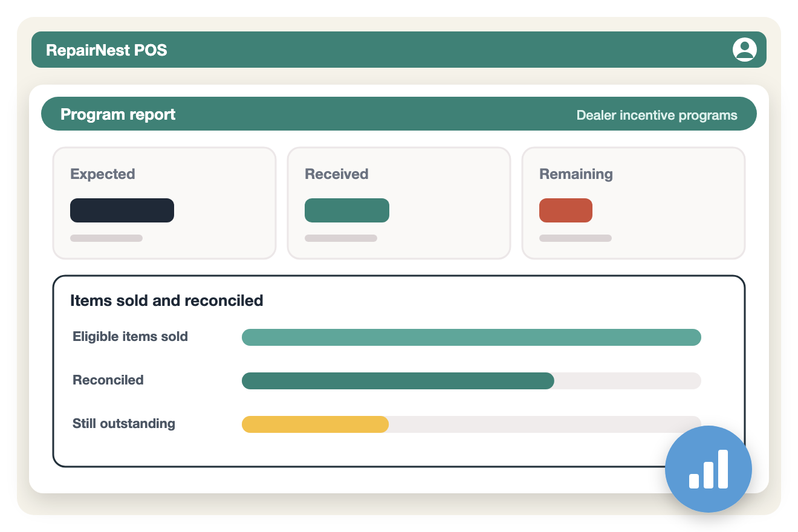
Task: Open Dealer incentive programs link
Action: click(657, 115)
